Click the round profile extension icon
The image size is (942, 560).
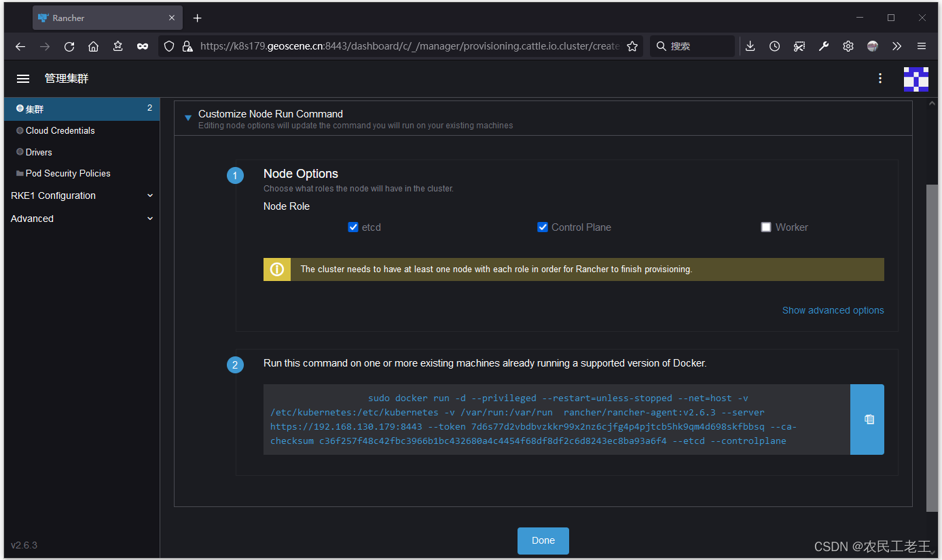click(873, 46)
